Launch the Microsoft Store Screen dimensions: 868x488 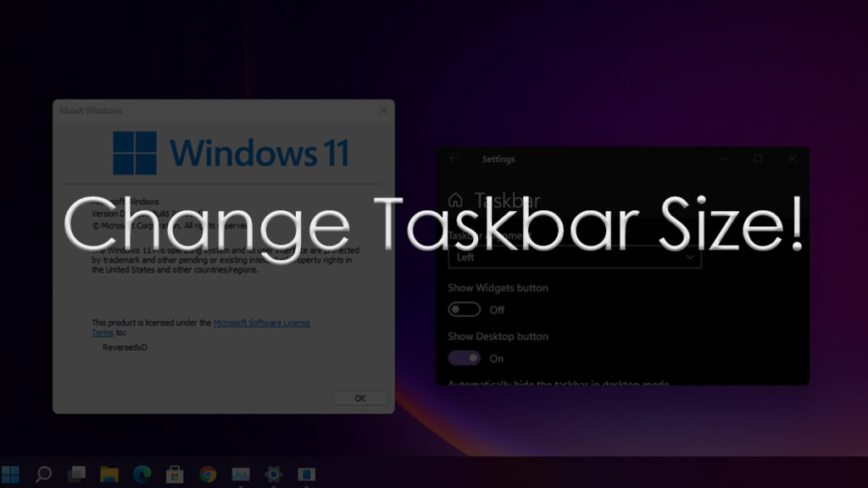pos(175,474)
